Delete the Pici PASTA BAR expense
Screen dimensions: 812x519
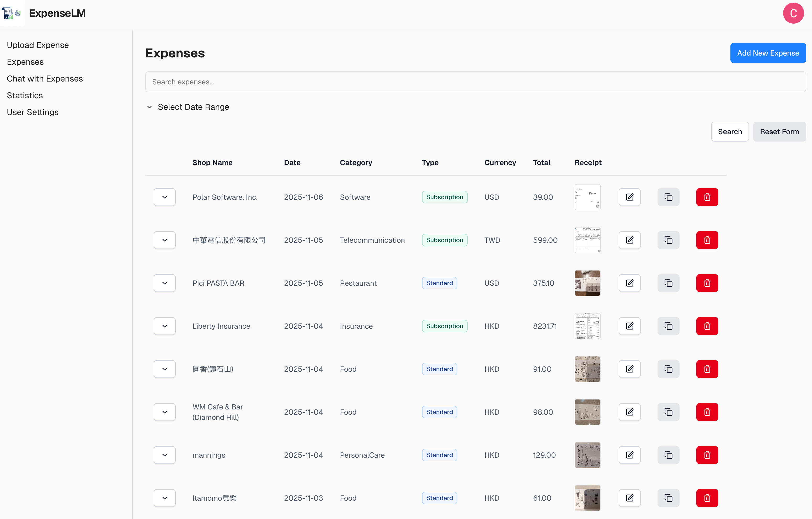pyautogui.click(x=707, y=283)
